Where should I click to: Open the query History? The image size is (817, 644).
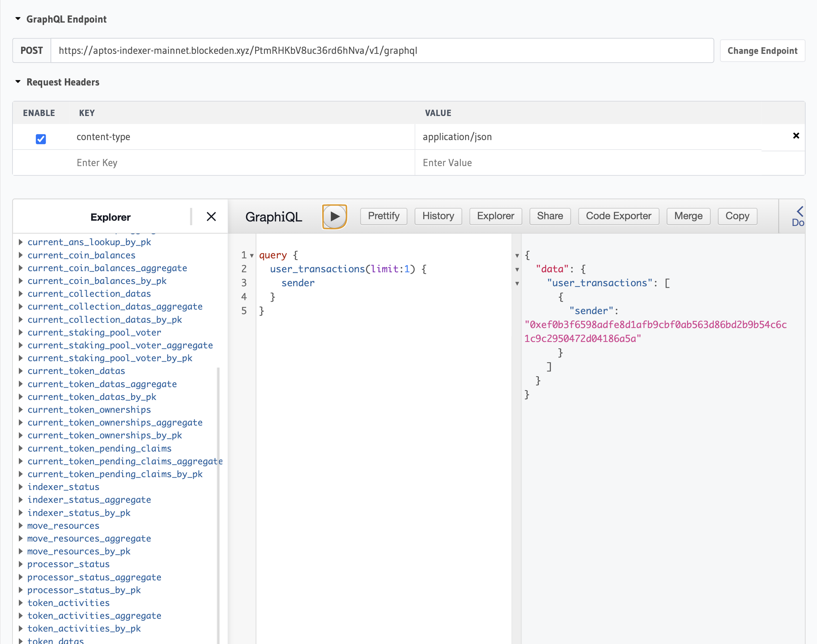[438, 216]
